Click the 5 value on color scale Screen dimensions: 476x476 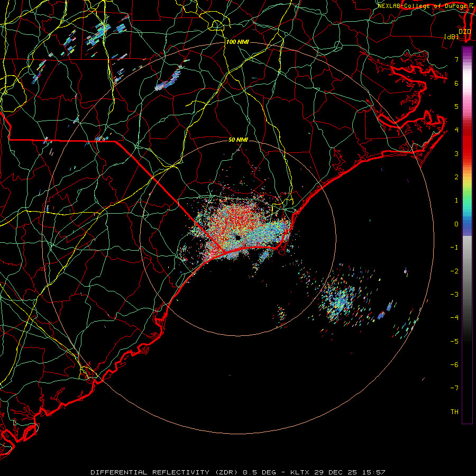(456, 106)
